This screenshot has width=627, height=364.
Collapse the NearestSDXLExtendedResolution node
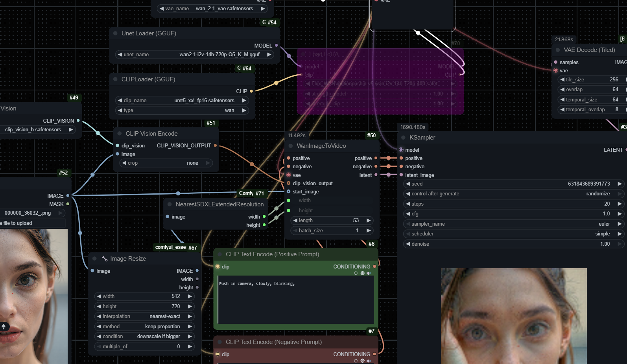170,204
